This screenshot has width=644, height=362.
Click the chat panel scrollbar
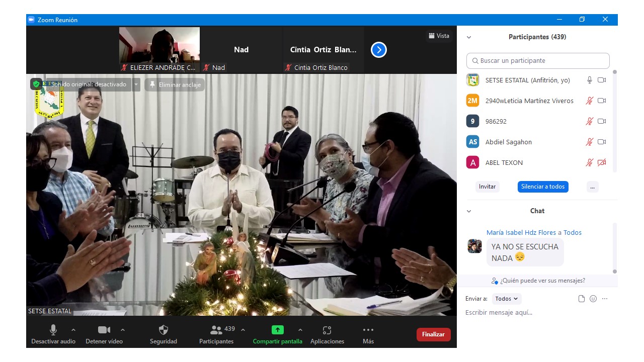pyautogui.click(x=615, y=248)
